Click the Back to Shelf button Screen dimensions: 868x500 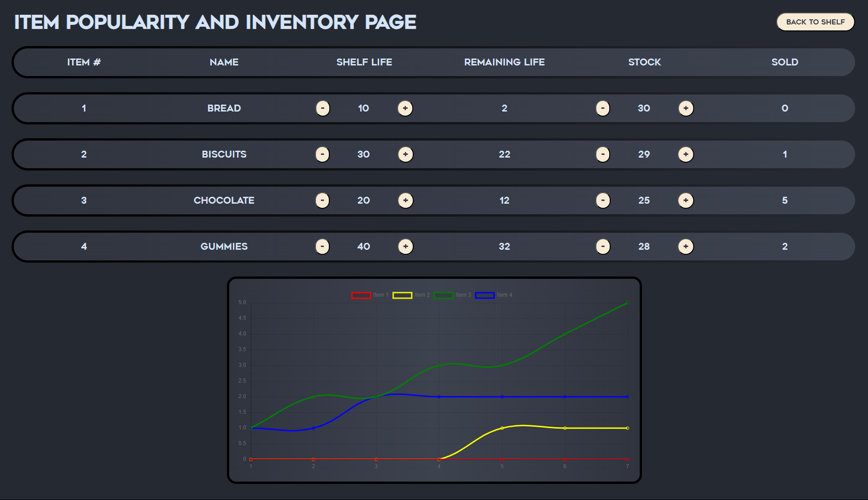pos(815,22)
